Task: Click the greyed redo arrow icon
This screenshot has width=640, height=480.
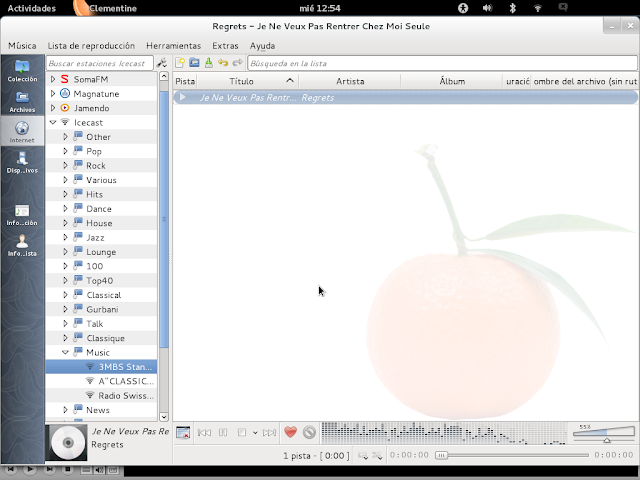Action: click(237, 63)
